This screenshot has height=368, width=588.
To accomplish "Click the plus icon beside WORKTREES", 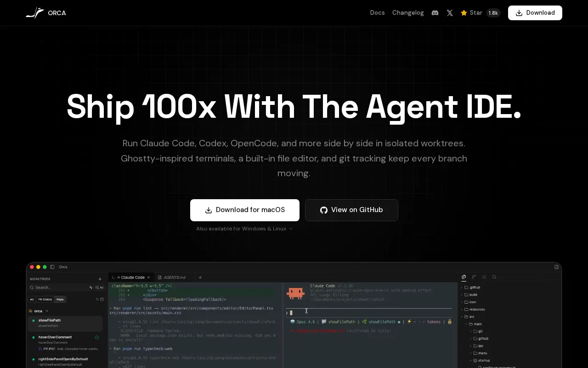I will pyautogui.click(x=100, y=279).
